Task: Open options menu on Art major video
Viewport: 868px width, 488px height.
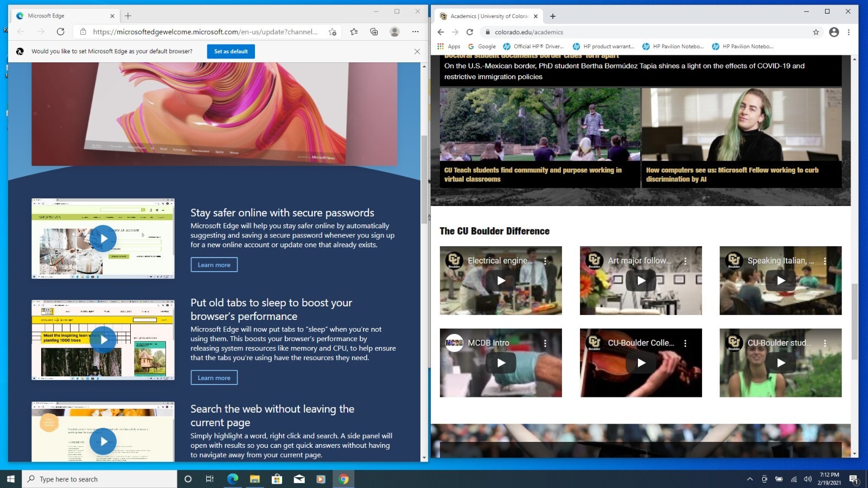Action: (685, 261)
